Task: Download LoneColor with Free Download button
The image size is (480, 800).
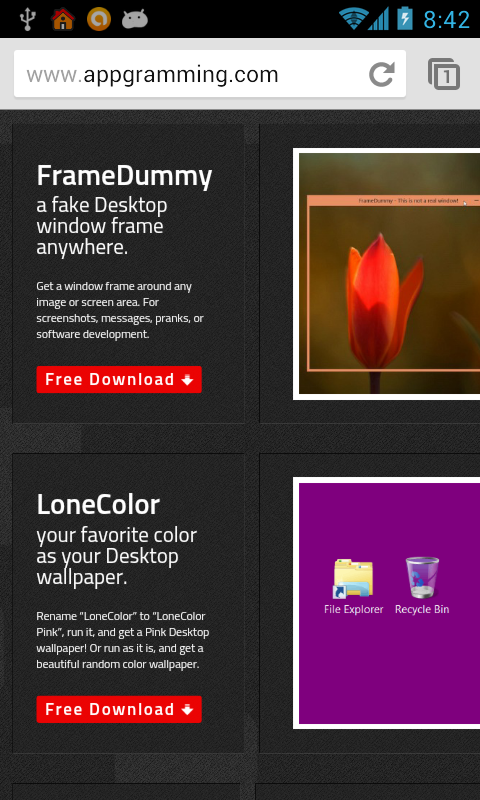Action: click(x=119, y=709)
